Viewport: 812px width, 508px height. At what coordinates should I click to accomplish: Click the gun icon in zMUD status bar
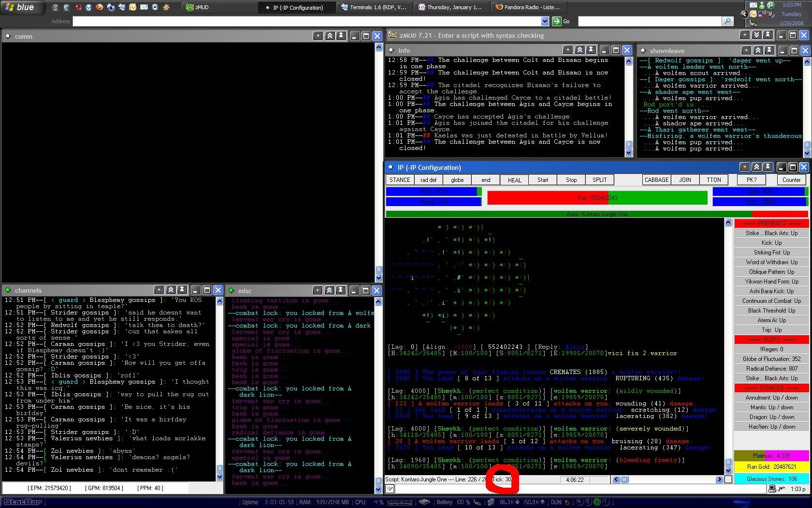[x=780, y=489]
